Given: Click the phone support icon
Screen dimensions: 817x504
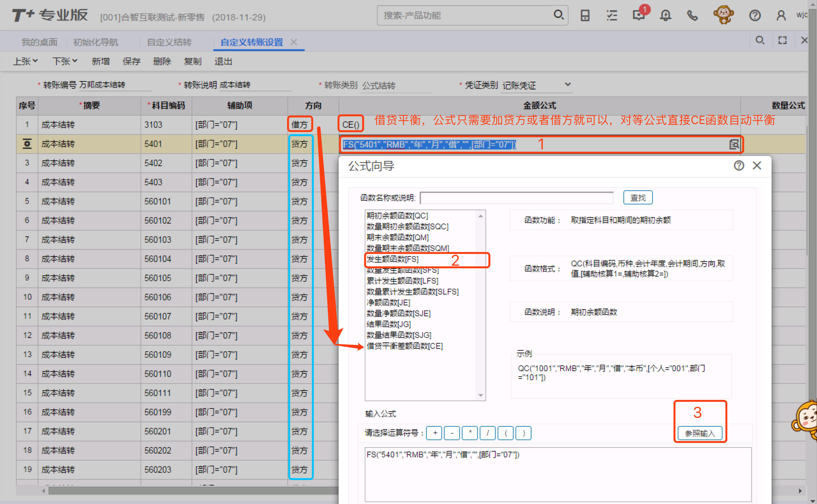Looking at the screenshot, I should click(692, 15).
